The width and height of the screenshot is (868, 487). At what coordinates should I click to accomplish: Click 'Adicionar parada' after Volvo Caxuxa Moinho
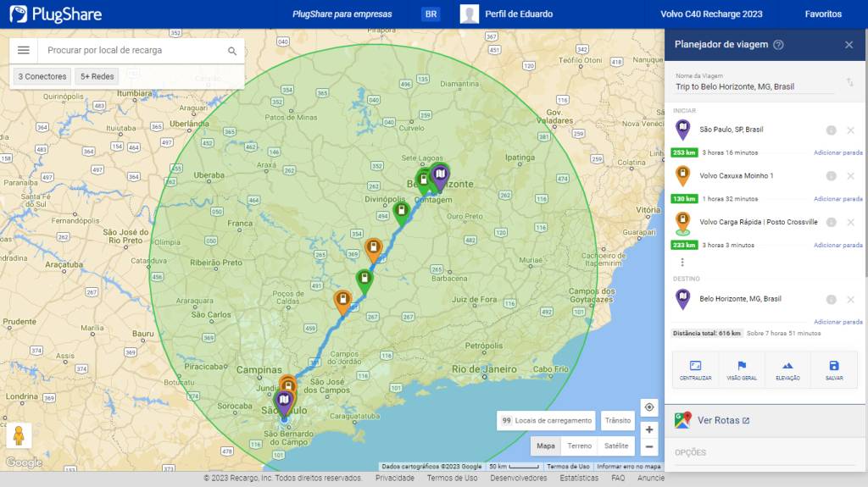click(x=837, y=199)
